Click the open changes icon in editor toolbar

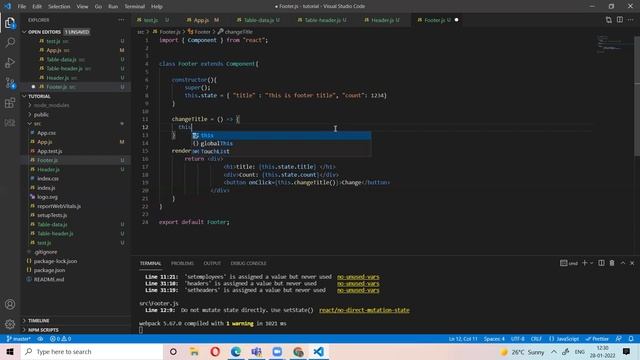click(x=609, y=20)
